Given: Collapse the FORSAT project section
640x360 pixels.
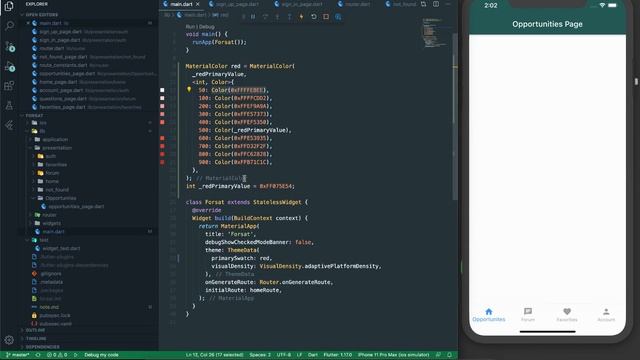Looking at the screenshot, I should coord(35,116).
